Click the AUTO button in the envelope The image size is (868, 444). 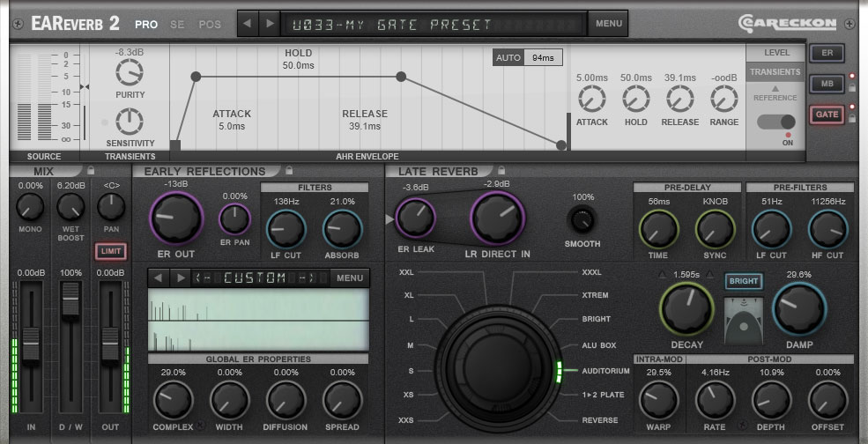click(508, 58)
